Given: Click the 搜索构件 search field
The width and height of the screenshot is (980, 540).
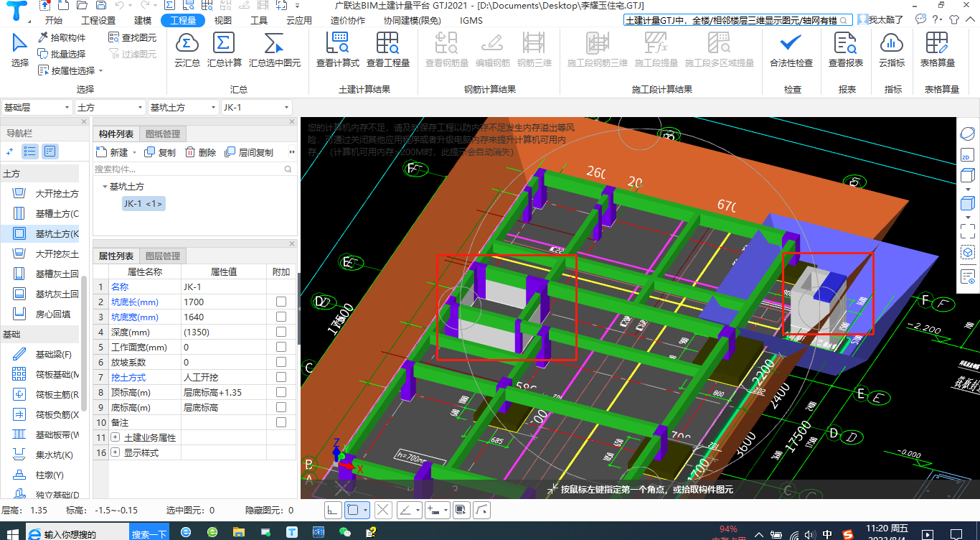Looking at the screenshot, I should coord(194,169).
